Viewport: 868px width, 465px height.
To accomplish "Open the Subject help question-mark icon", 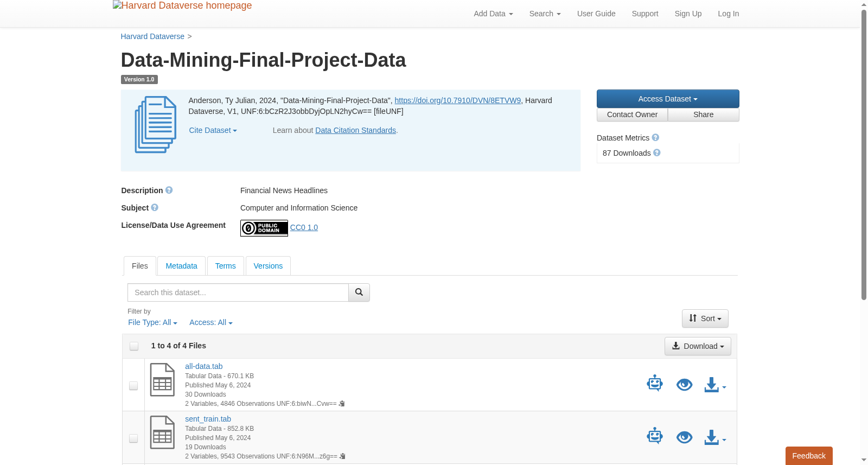I will tap(155, 208).
